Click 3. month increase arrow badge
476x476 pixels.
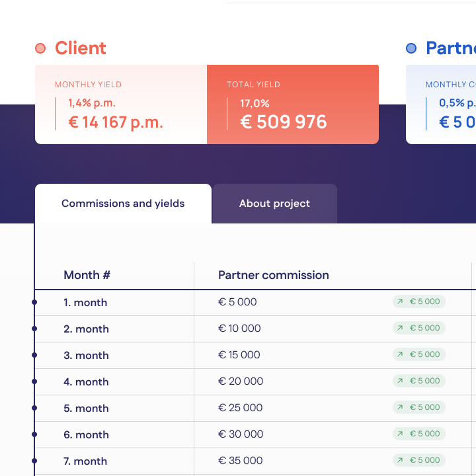(x=419, y=354)
